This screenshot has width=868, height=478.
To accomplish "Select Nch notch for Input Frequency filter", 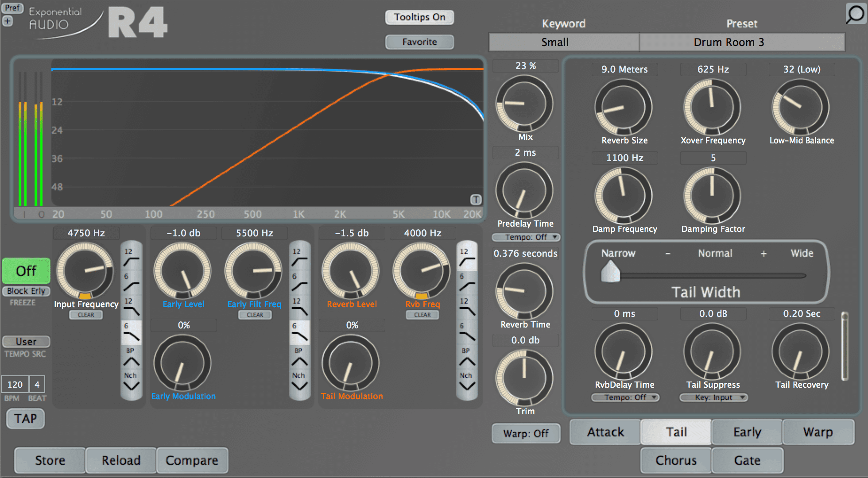I will click(131, 382).
